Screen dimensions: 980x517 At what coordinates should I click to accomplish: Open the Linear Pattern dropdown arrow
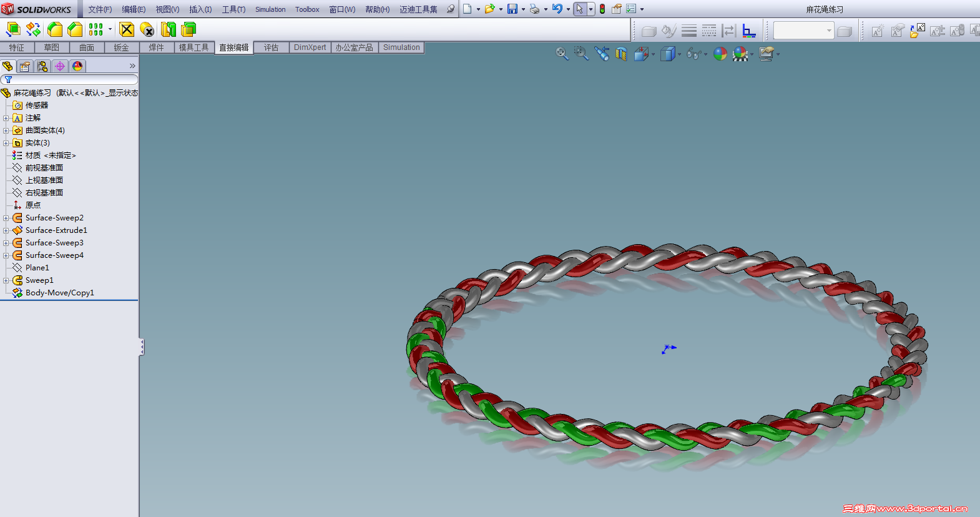coord(110,29)
